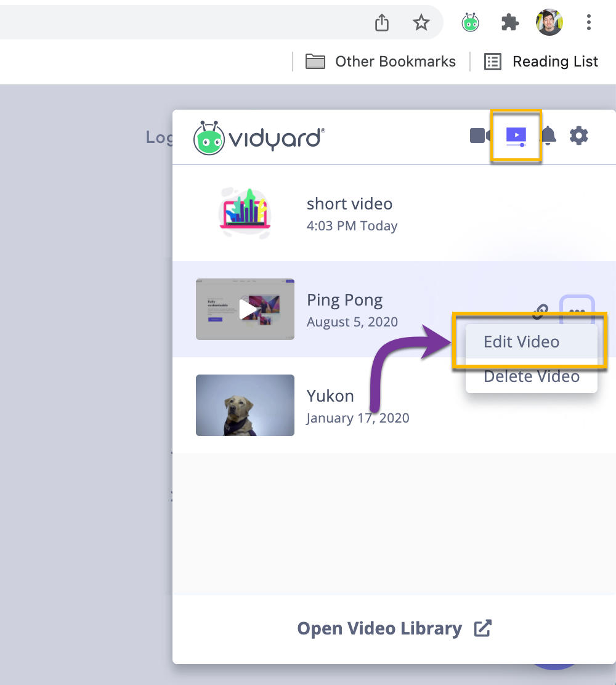Click the "4:03 PM Today" timestamp

point(352,226)
